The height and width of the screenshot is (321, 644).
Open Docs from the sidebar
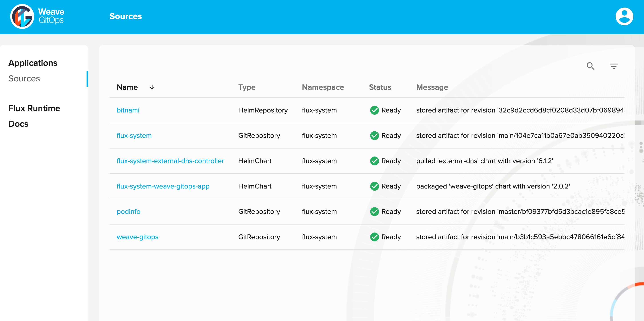(x=18, y=124)
